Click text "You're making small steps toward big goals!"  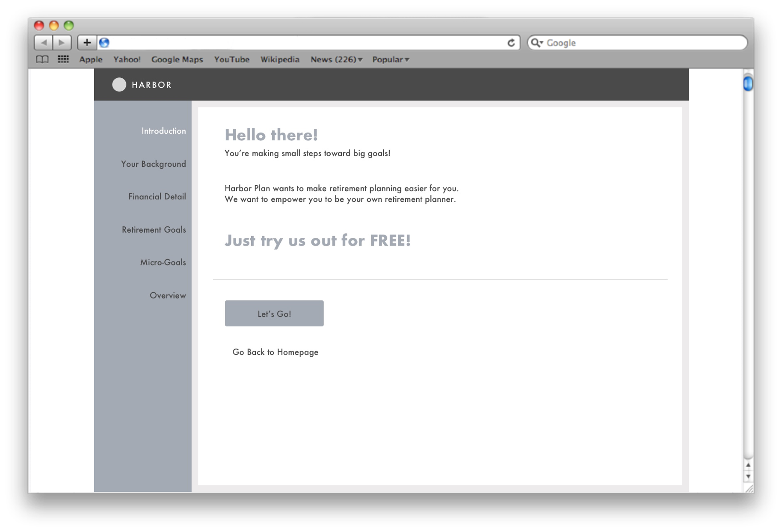point(308,153)
